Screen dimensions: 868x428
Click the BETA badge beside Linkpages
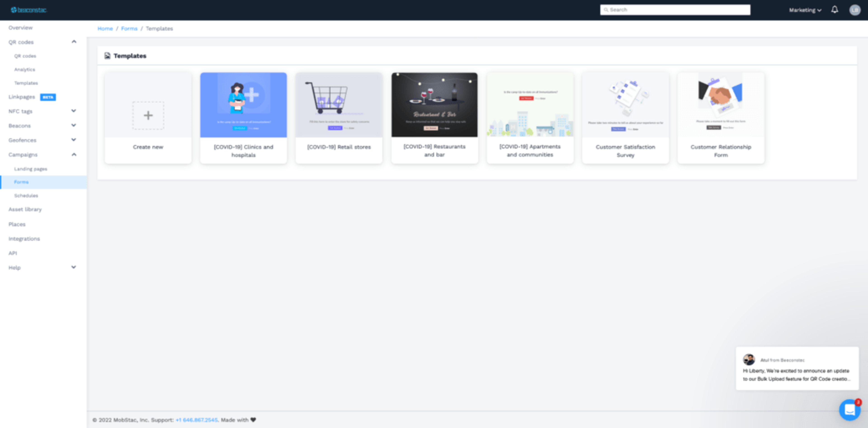pyautogui.click(x=48, y=97)
